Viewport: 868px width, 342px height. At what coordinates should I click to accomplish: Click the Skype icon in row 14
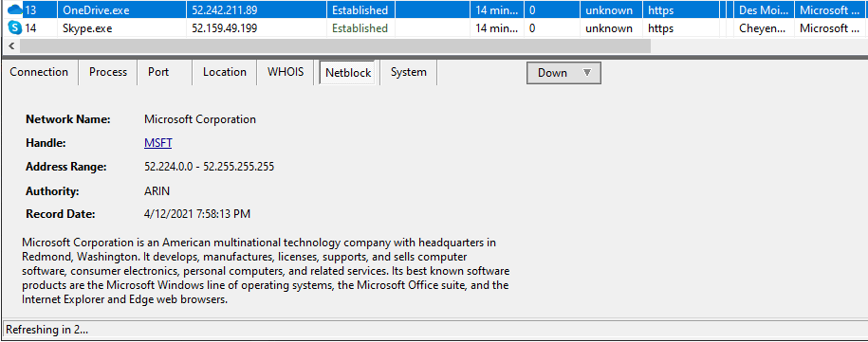[15, 27]
